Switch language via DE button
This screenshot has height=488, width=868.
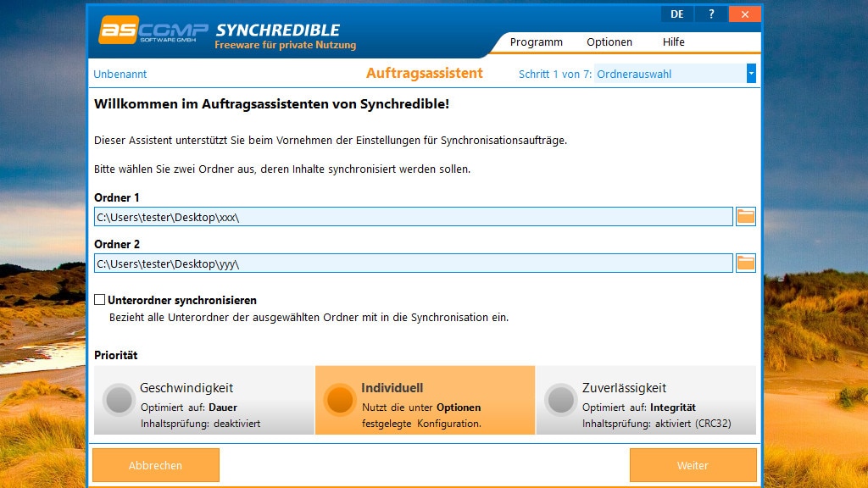click(x=677, y=14)
